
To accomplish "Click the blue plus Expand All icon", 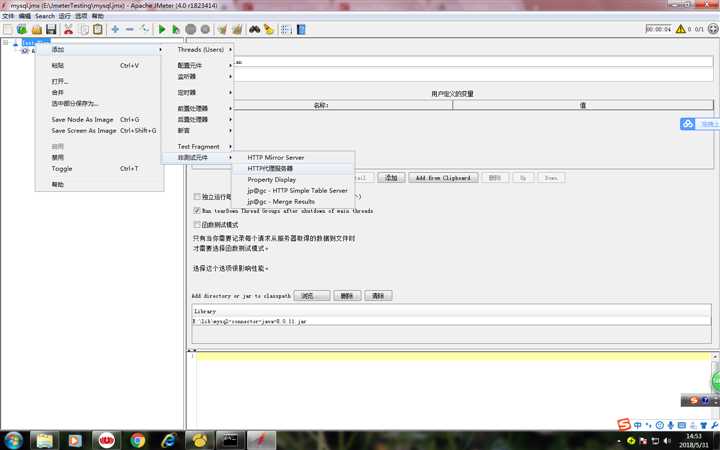I will click(x=115, y=29).
